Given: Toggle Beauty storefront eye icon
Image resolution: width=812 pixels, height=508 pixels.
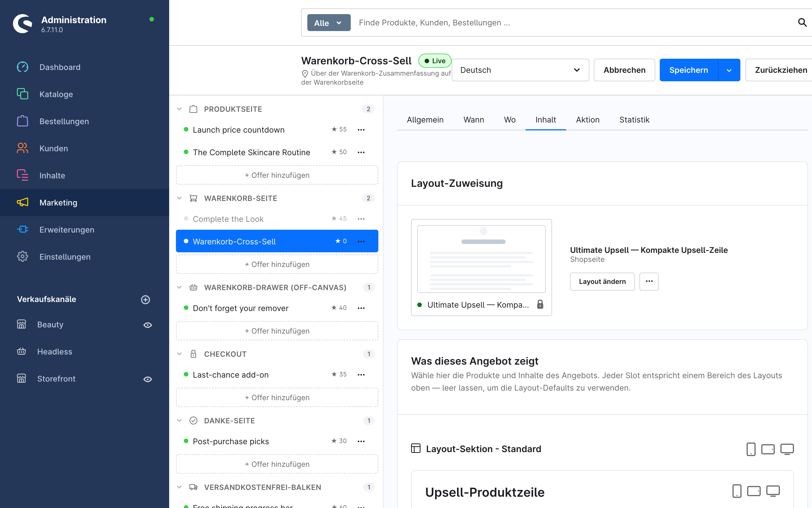Looking at the screenshot, I should click(148, 325).
